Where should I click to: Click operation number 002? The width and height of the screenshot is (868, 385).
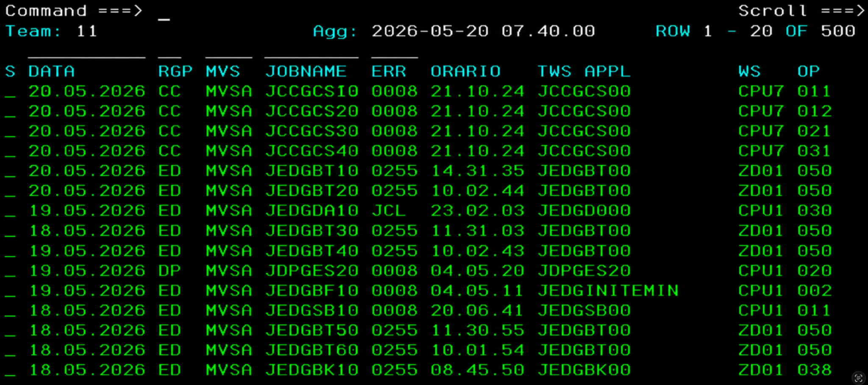tap(815, 291)
